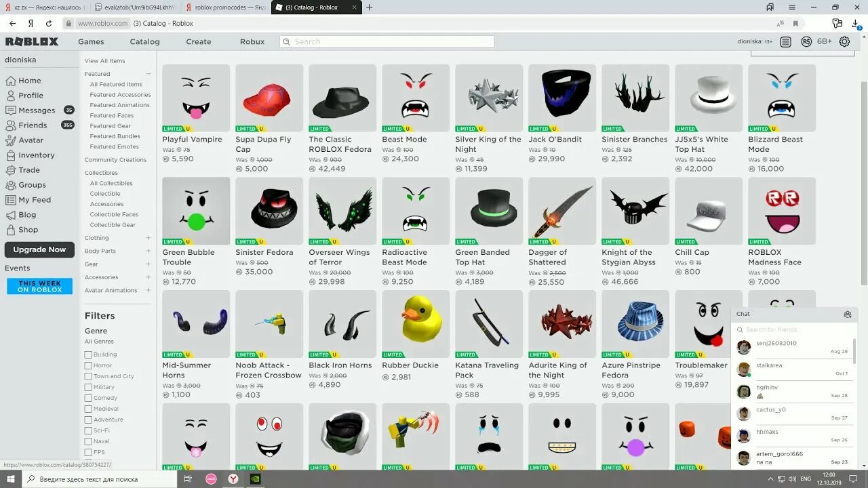Image resolution: width=868 pixels, height=488 pixels.
Task: Check the Medieval genre checkbox
Action: (88, 409)
